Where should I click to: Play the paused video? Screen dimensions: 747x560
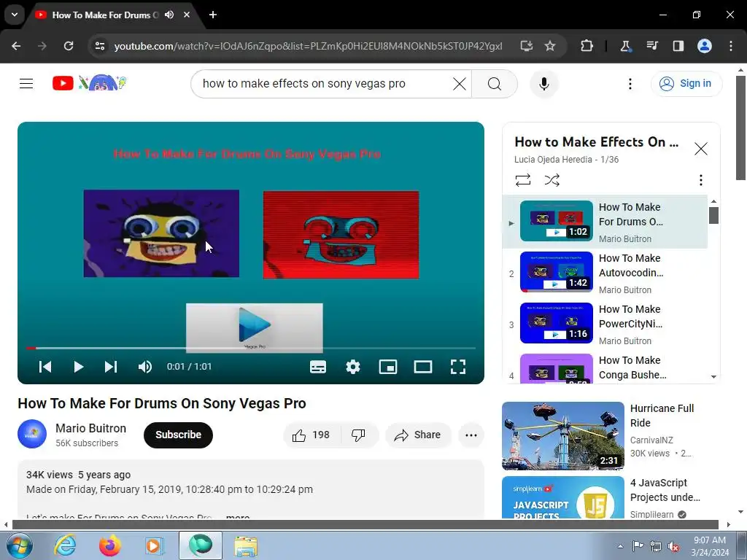79,367
